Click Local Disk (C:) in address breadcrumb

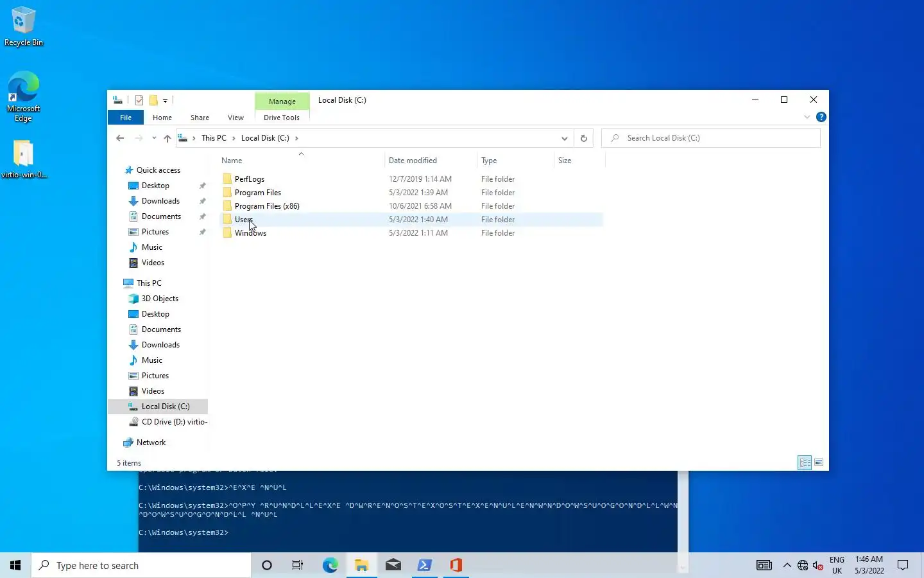[x=265, y=138]
